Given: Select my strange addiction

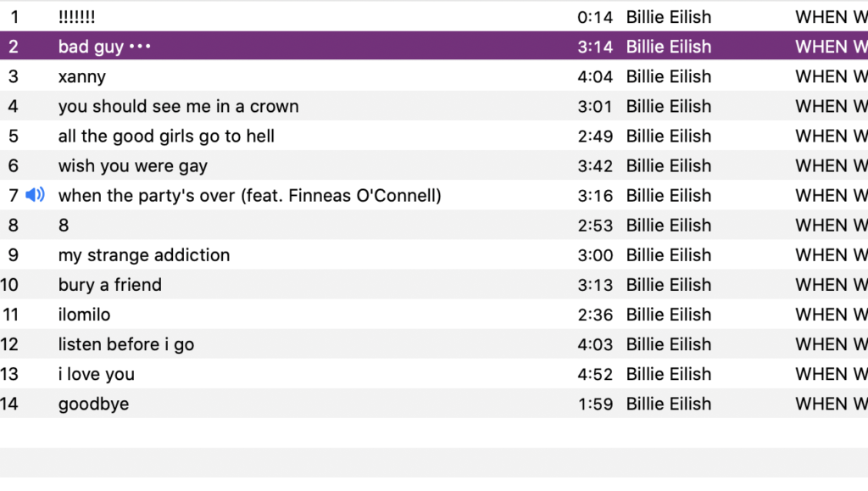Looking at the screenshot, I should [144, 255].
